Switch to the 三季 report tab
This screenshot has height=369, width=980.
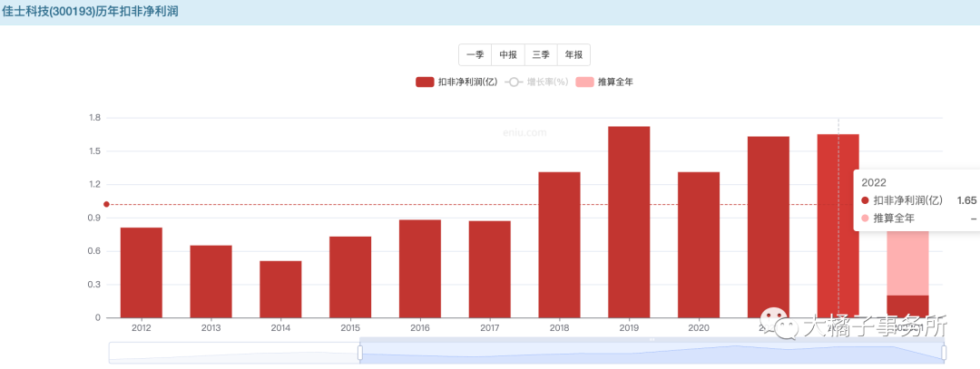pos(541,55)
